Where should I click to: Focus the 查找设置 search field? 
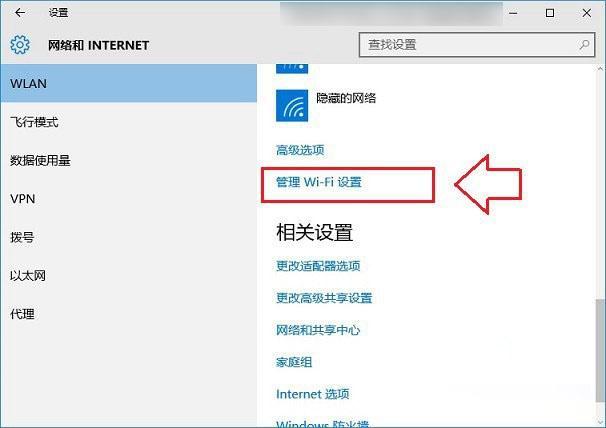click(465, 45)
